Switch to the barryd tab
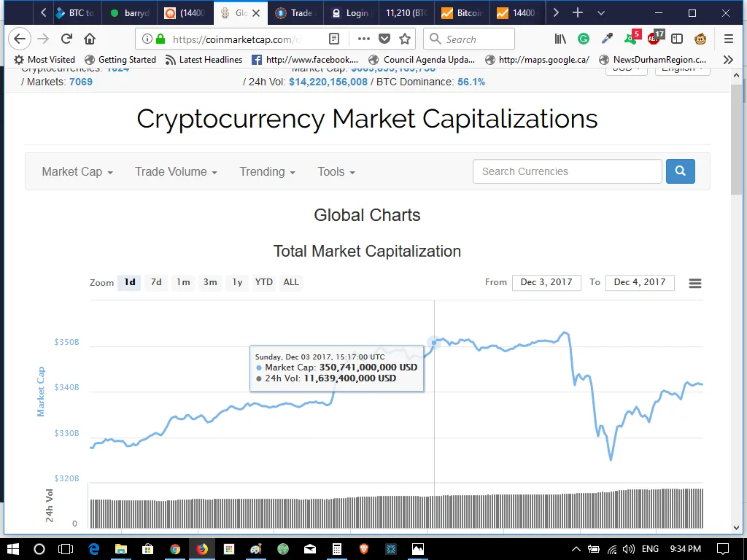The width and height of the screenshot is (747, 560). tap(129, 13)
